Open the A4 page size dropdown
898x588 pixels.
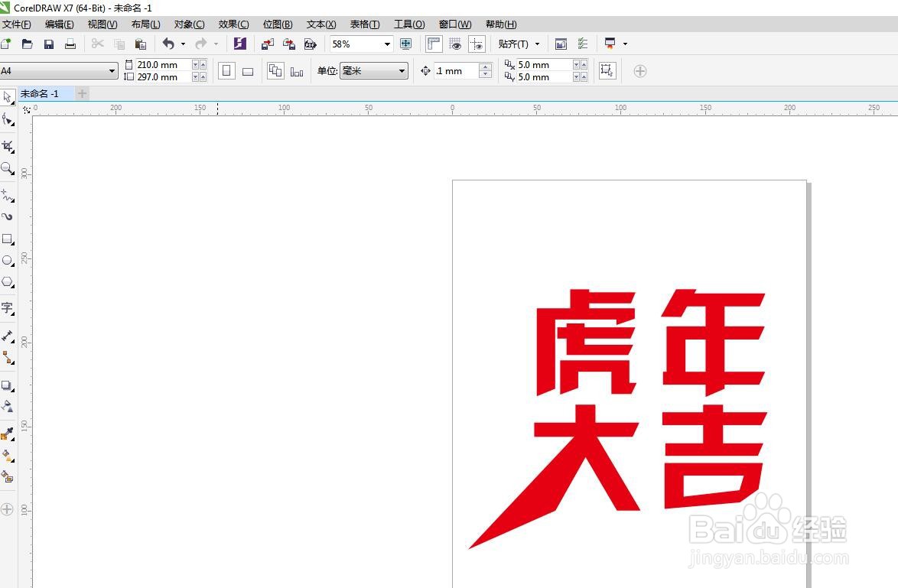coord(112,71)
